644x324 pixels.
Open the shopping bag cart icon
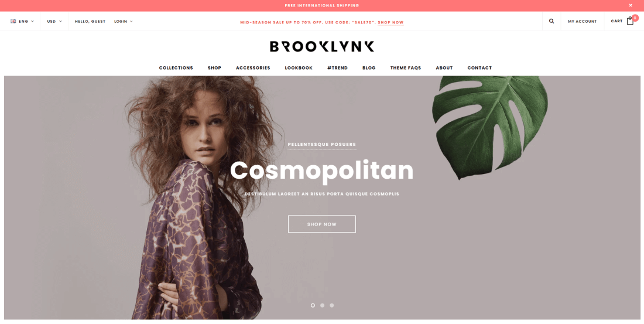point(630,21)
